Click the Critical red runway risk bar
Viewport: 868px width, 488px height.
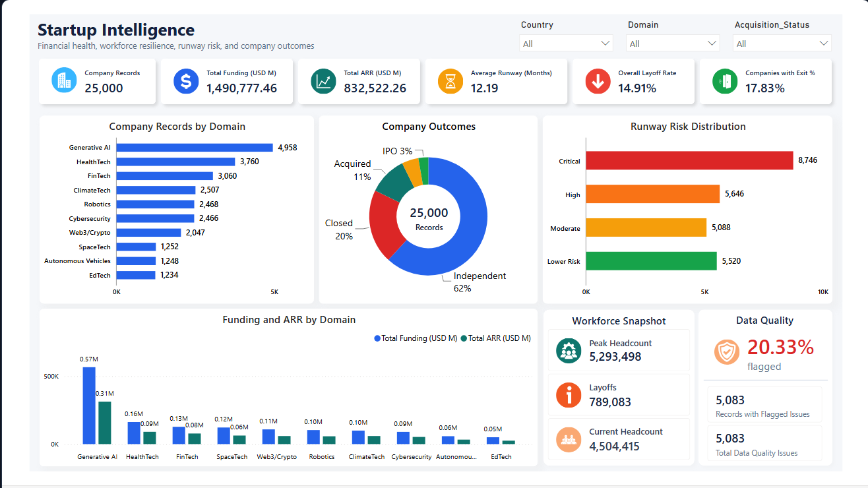pyautogui.click(x=689, y=161)
